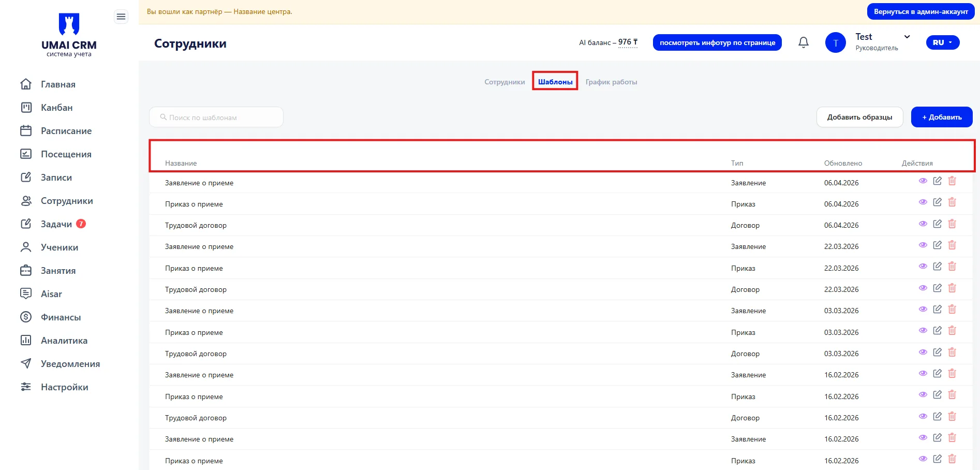Image resolution: width=980 pixels, height=470 pixels.
Task: Click the Добавить образцы button
Action: click(859, 117)
